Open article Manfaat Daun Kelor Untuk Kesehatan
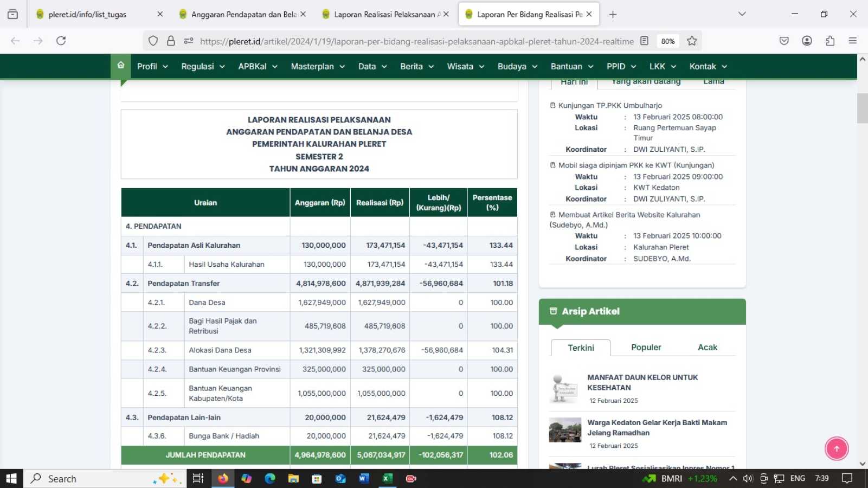 point(642,382)
